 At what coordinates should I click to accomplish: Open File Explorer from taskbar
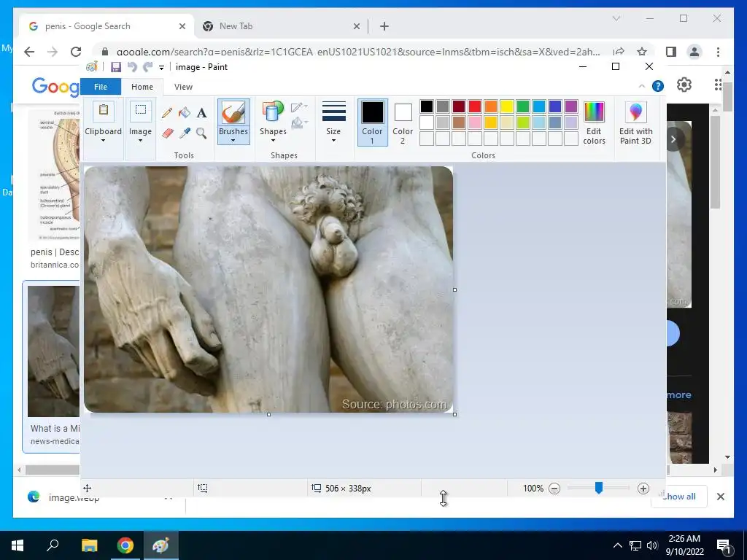click(x=89, y=545)
